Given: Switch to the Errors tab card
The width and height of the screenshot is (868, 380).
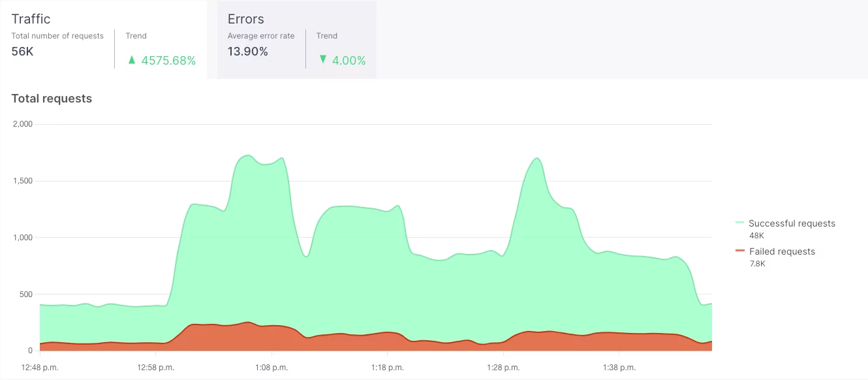Looking at the screenshot, I should [297, 39].
